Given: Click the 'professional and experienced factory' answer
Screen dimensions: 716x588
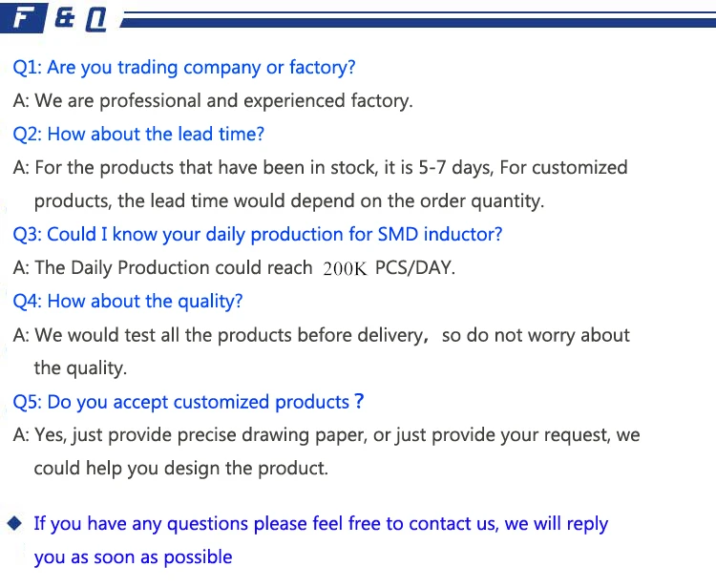Looking at the screenshot, I should [213, 100].
